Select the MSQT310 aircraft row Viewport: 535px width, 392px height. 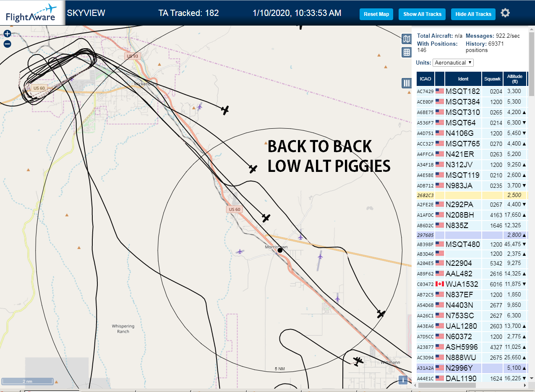pos(472,112)
